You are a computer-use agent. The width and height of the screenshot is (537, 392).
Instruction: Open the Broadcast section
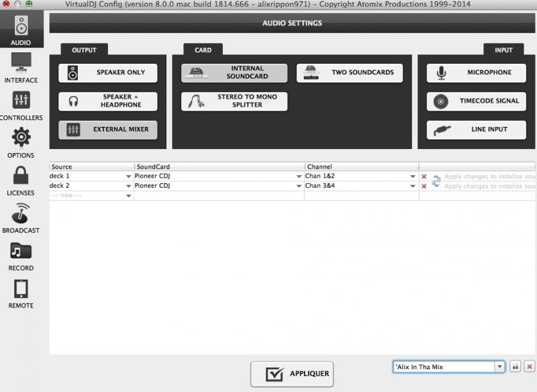pos(21,218)
